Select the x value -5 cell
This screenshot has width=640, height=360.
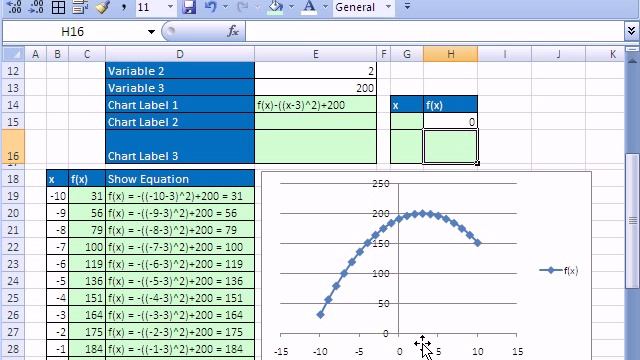pyautogui.click(x=57, y=281)
